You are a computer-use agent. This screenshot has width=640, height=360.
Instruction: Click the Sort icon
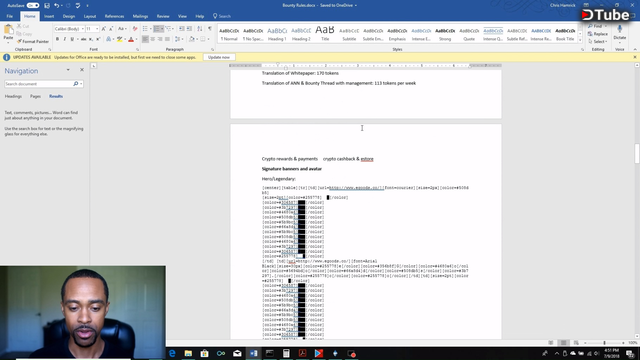[200, 29]
